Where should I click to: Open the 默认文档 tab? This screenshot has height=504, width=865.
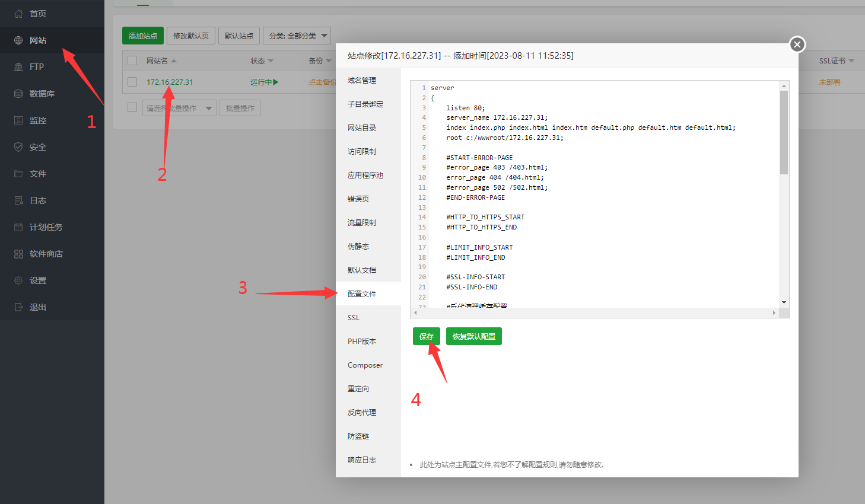point(368,270)
